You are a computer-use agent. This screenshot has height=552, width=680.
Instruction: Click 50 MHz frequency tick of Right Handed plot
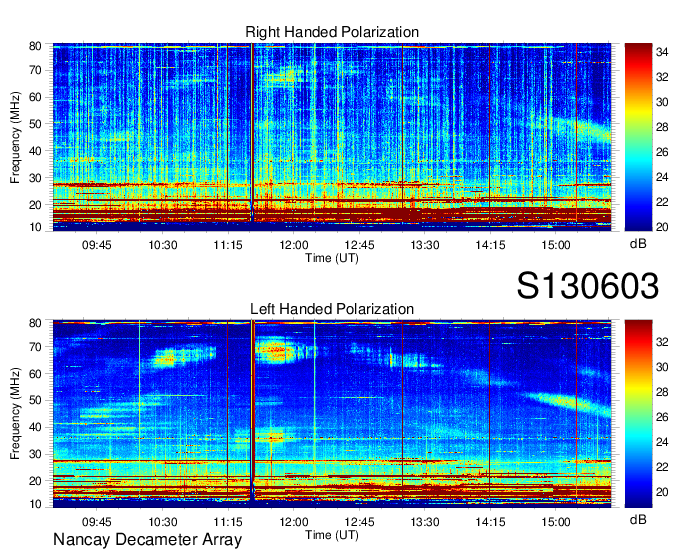(35, 124)
